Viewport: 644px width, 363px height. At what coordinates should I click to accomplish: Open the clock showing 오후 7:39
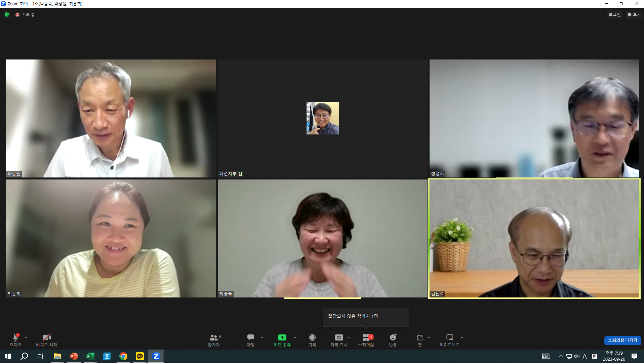[x=614, y=356]
